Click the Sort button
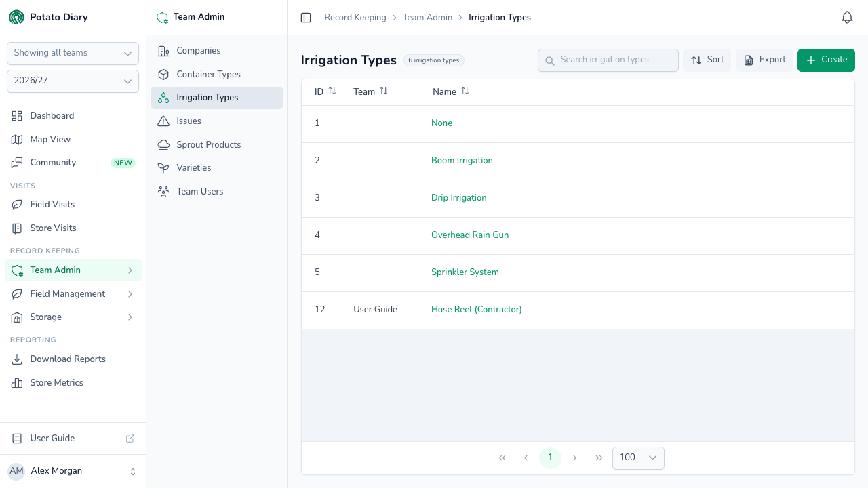This screenshot has height=488, width=868. click(x=707, y=60)
